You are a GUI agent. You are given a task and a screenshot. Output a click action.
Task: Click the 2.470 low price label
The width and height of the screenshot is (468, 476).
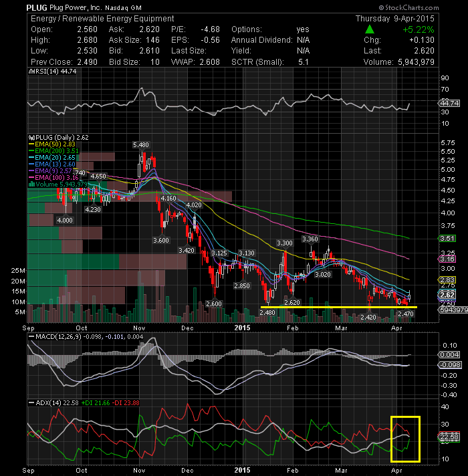pyautogui.click(x=406, y=314)
